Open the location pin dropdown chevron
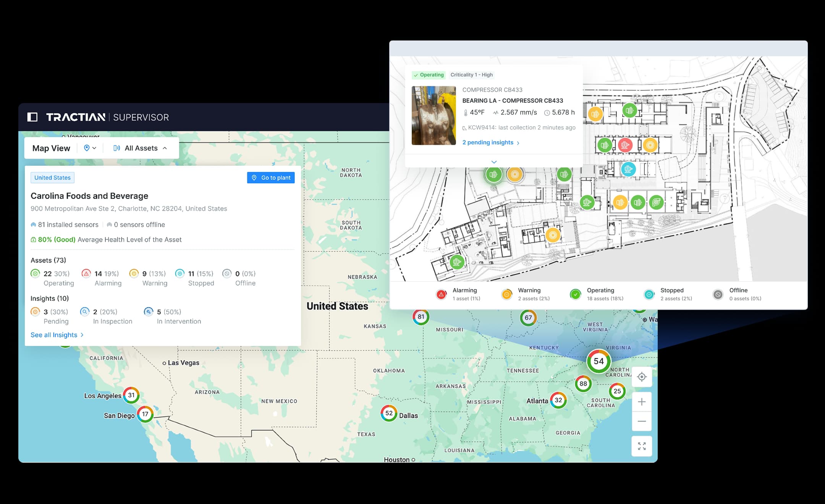This screenshot has width=825, height=504. click(95, 148)
